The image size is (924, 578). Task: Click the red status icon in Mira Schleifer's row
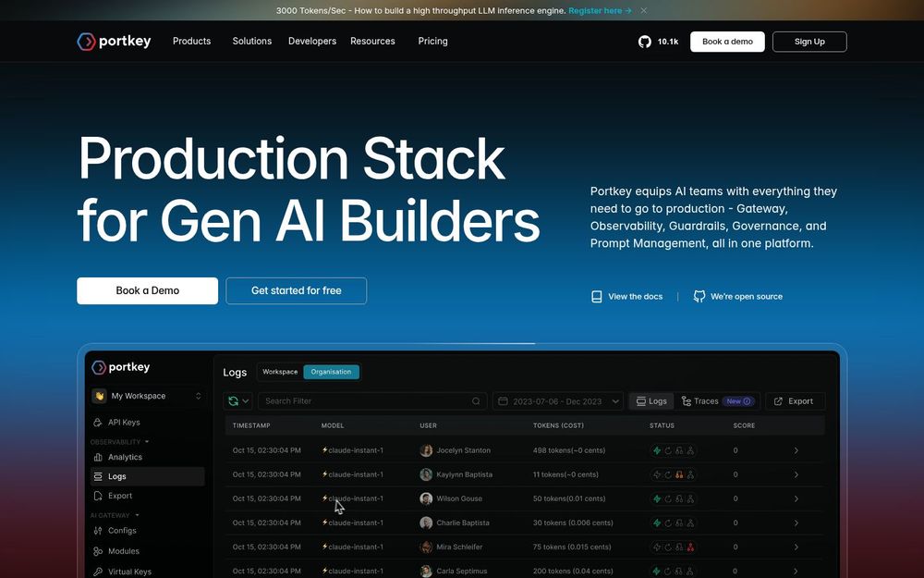pyautogui.click(x=690, y=547)
